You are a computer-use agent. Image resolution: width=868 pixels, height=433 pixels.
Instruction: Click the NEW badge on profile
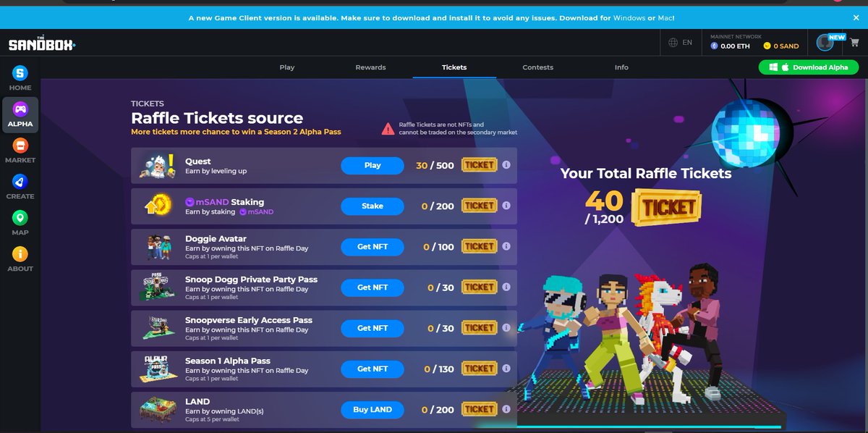tap(837, 37)
